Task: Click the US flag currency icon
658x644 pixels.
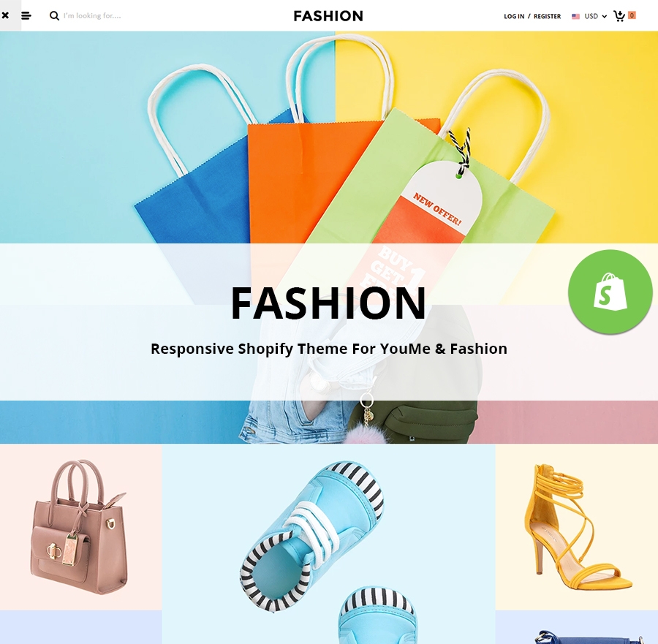Action: click(575, 16)
